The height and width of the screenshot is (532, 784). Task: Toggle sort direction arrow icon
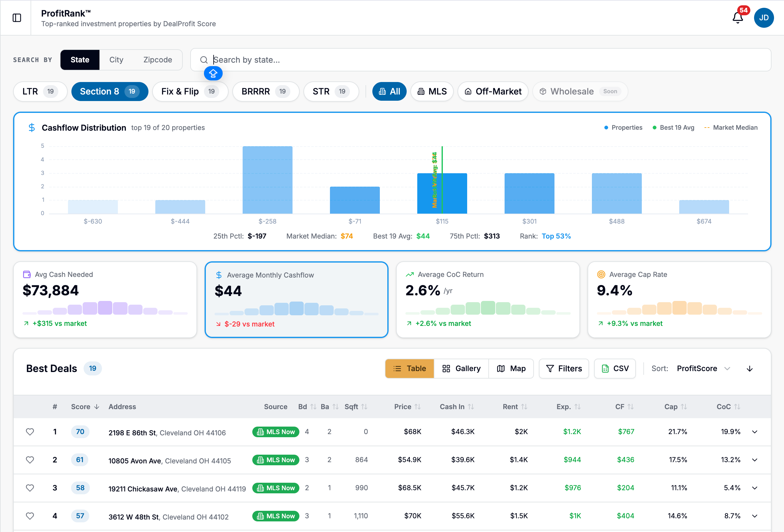coord(750,368)
